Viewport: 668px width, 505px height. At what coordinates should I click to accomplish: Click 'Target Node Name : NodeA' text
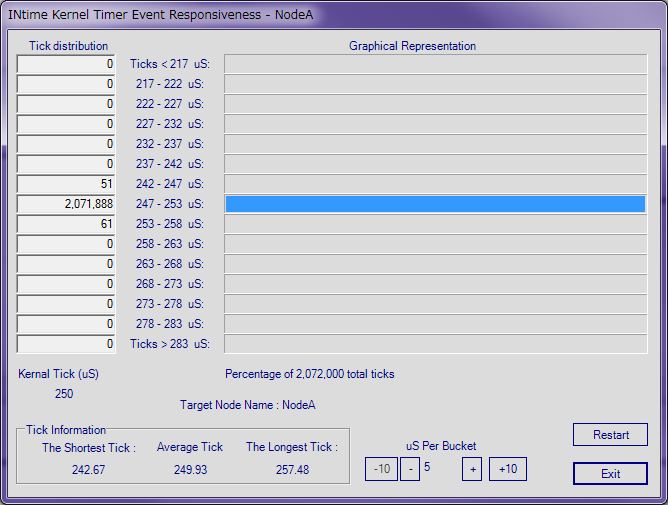pyautogui.click(x=248, y=405)
